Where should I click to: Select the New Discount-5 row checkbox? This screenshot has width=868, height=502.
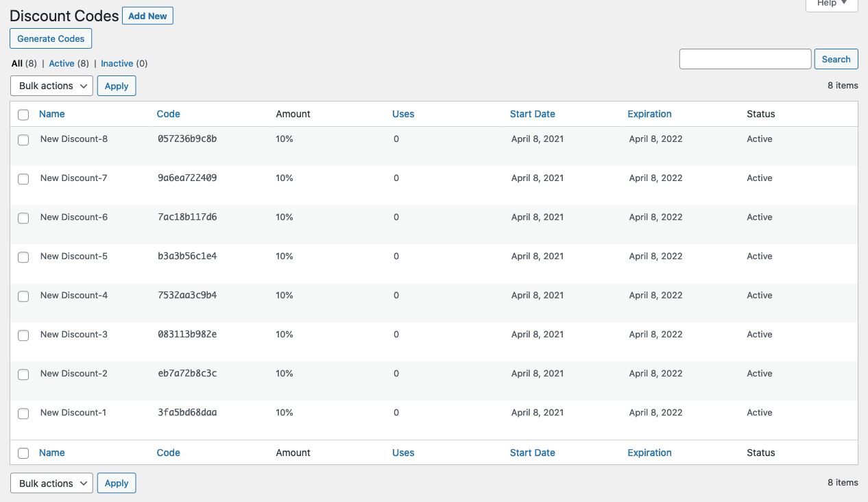[x=23, y=257]
